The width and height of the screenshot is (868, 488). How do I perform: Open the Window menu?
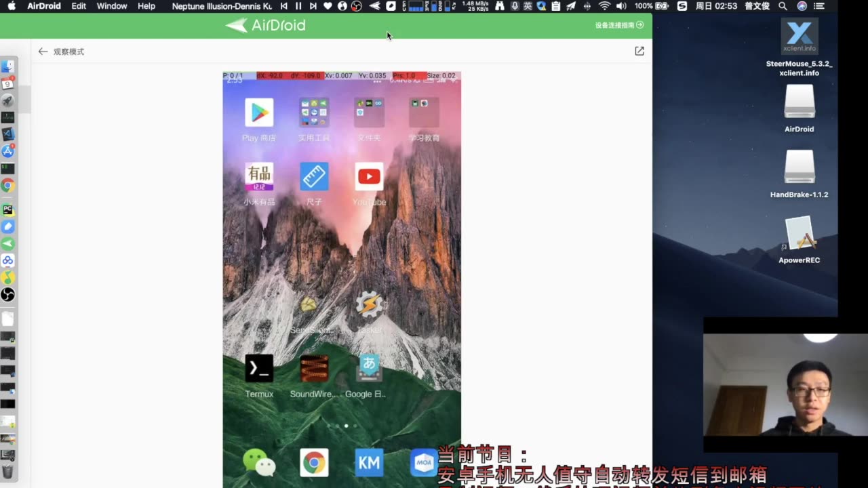112,6
